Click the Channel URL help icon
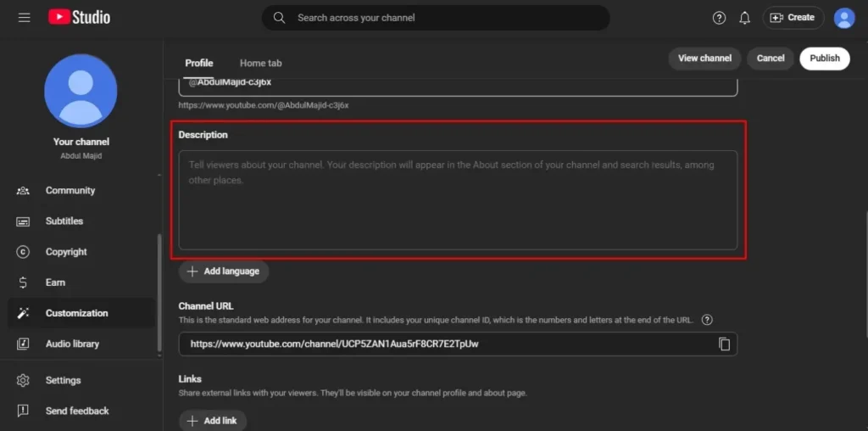The width and height of the screenshot is (868, 431). pos(707,320)
